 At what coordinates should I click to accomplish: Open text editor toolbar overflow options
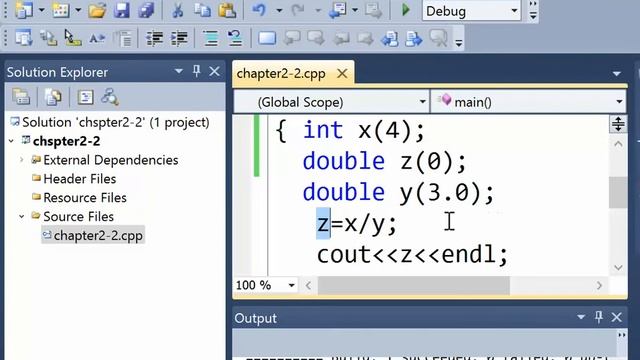pos(459,42)
